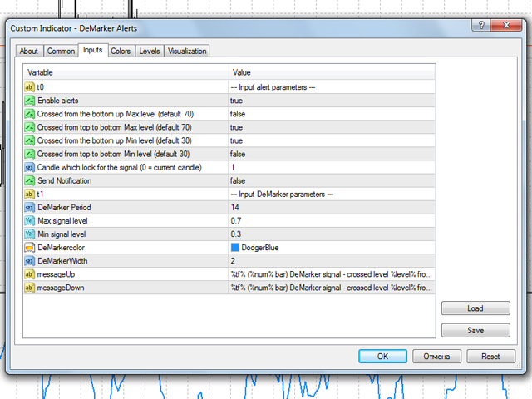Switch to the Colors tab
The width and height of the screenshot is (532, 399).
(121, 52)
